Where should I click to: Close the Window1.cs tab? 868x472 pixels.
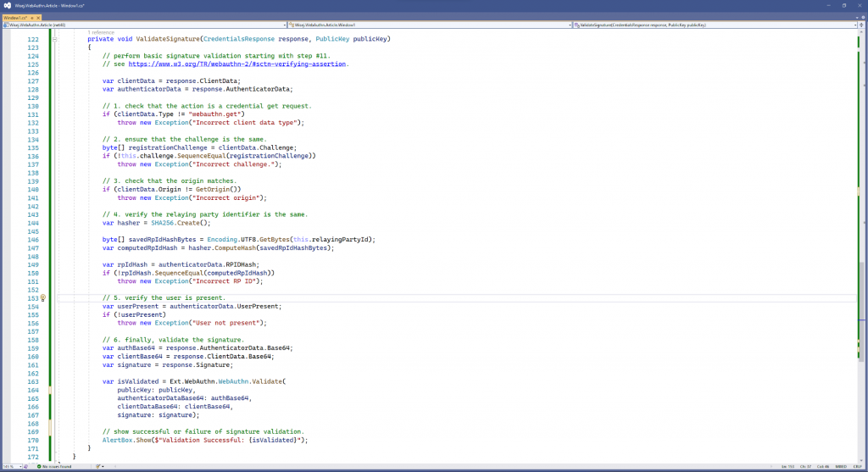click(x=38, y=18)
